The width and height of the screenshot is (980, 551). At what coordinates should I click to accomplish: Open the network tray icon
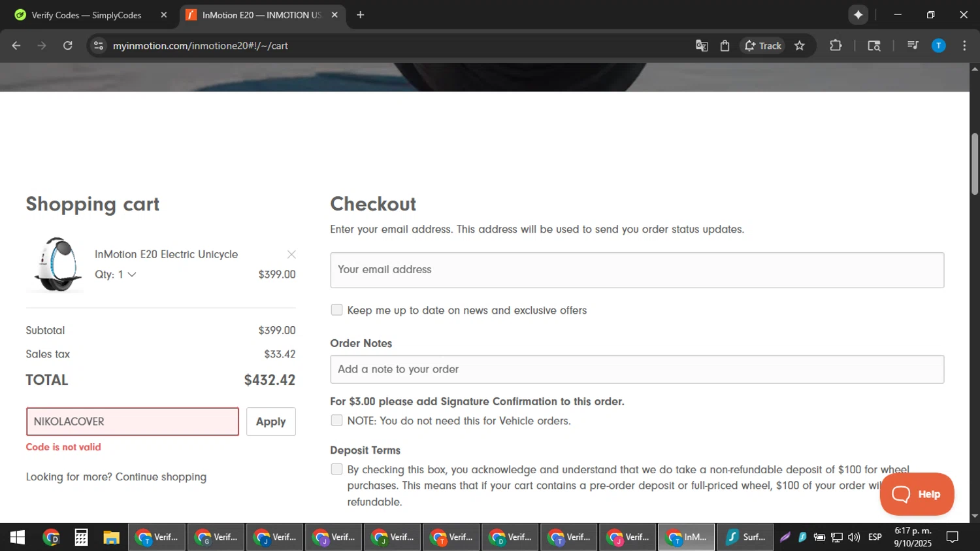pyautogui.click(x=837, y=537)
